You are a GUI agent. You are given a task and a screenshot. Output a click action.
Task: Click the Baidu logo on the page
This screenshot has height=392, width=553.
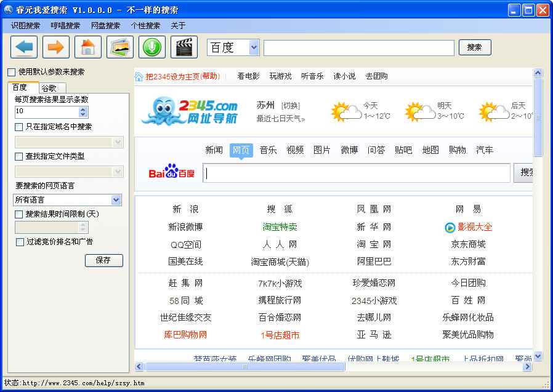click(x=172, y=171)
